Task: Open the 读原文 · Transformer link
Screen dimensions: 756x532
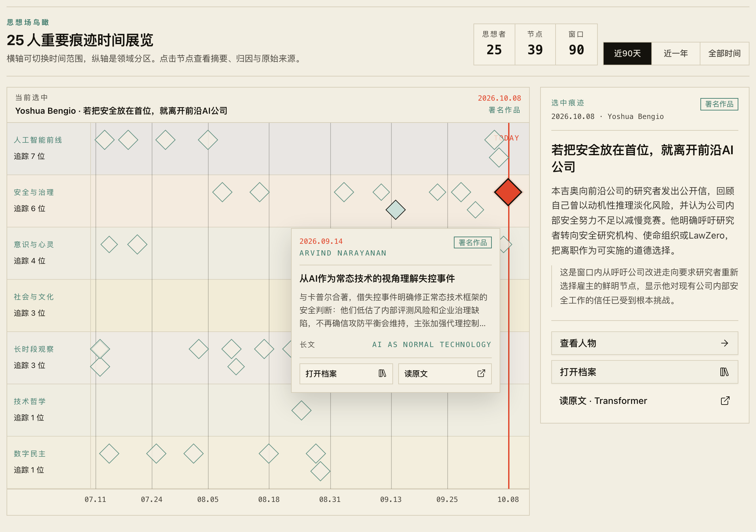Action: click(644, 401)
